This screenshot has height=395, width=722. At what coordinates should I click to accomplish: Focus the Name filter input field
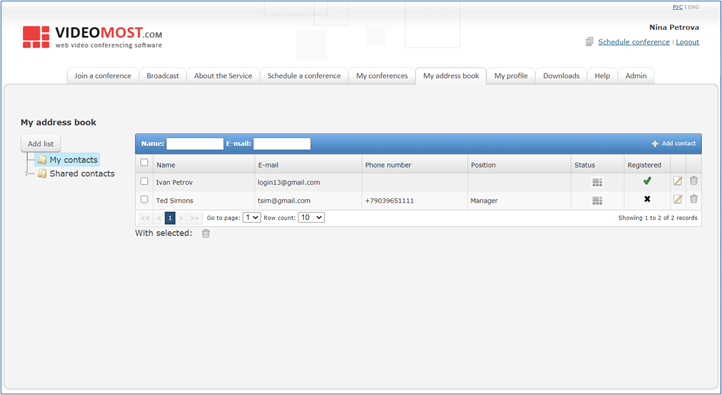pyautogui.click(x=195, y=144)
